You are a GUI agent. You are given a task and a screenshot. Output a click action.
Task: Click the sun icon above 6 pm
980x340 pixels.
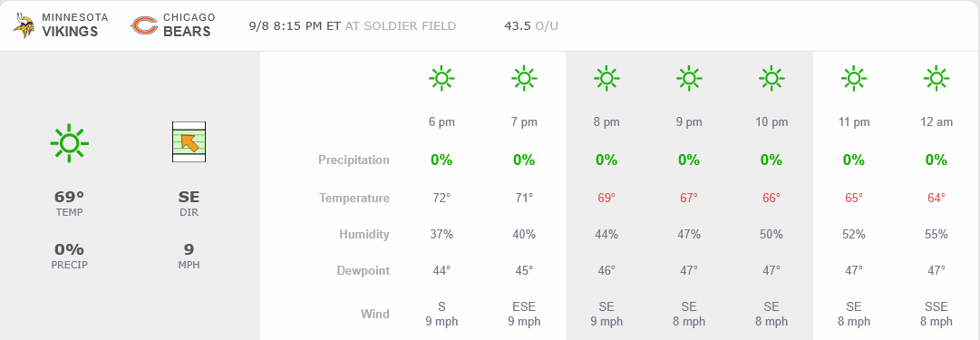pyautogui.click(x=441, y=78)
